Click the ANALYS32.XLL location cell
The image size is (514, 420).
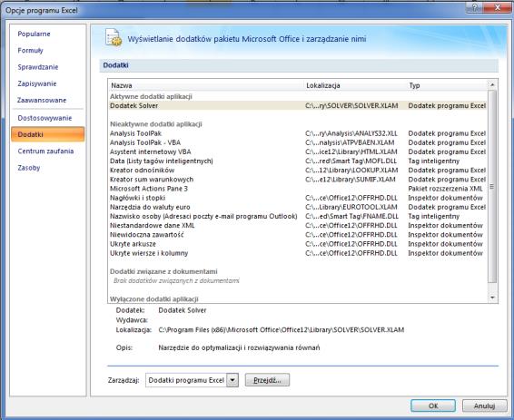351,133
